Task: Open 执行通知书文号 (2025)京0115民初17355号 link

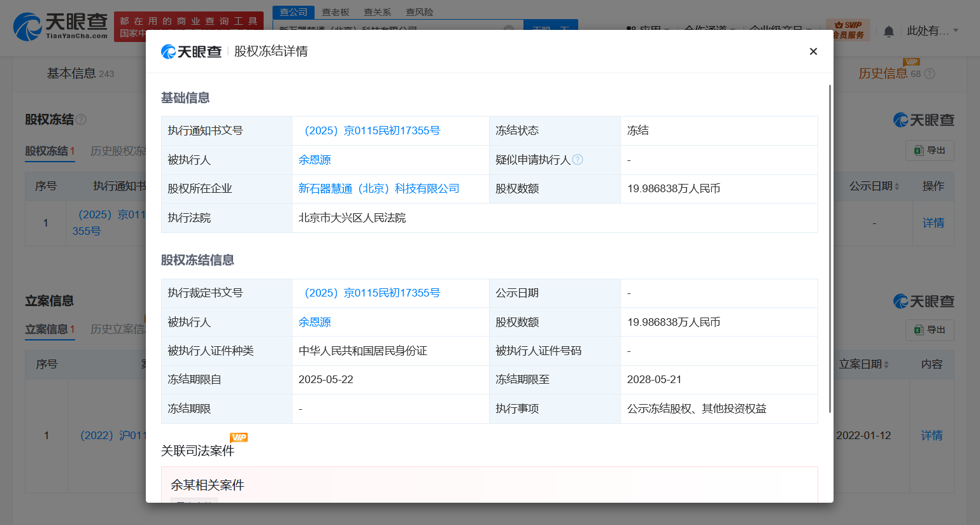Action: [369, 130]
